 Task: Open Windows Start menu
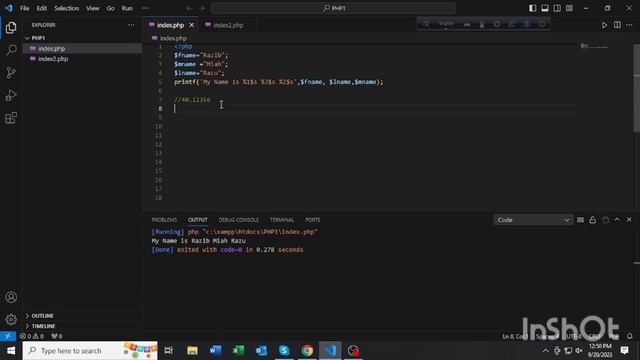pos(11,351)
